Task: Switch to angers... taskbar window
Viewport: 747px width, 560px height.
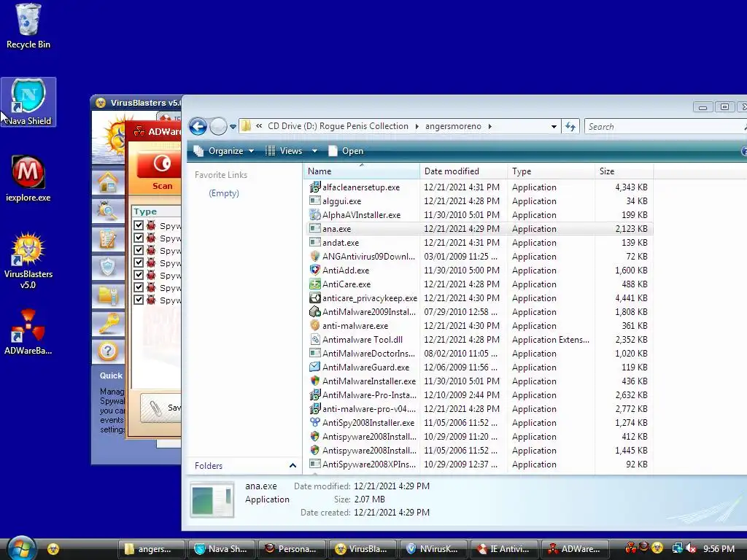Action: (151, 549)
